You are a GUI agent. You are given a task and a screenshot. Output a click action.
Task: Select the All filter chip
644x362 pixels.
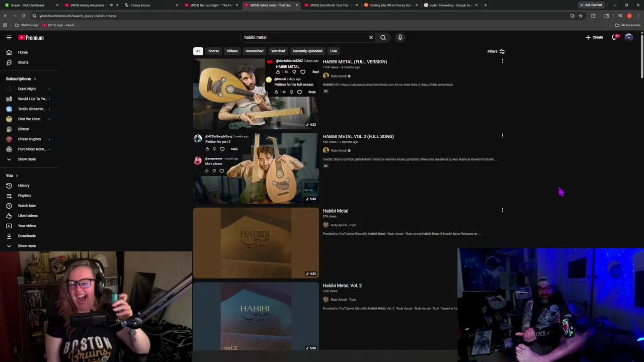pyautogui.click(x=198, y=51)
